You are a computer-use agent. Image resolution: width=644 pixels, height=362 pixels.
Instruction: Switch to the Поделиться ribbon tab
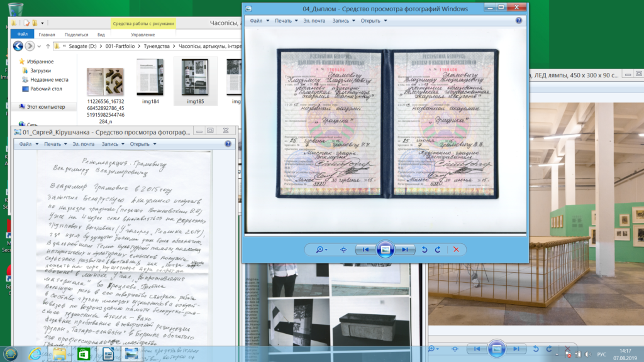click(76, 35)
